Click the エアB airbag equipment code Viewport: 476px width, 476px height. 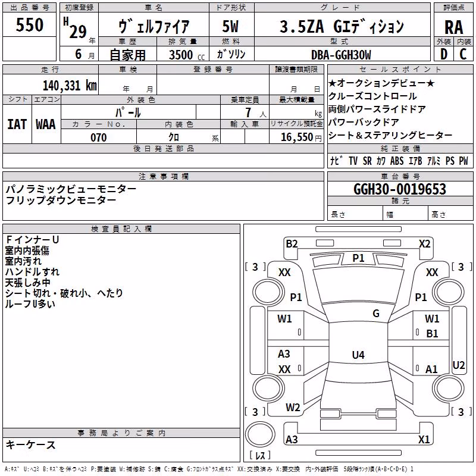click(415, 161)
